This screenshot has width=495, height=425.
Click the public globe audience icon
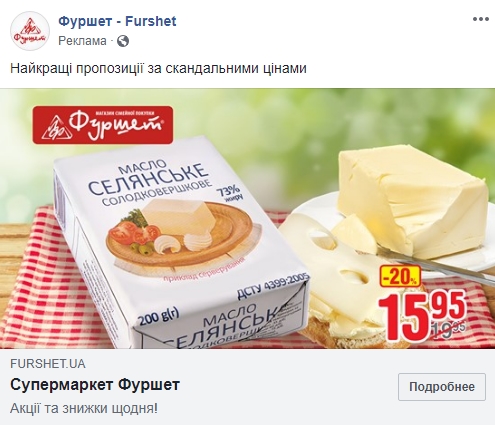click(123, 41)
